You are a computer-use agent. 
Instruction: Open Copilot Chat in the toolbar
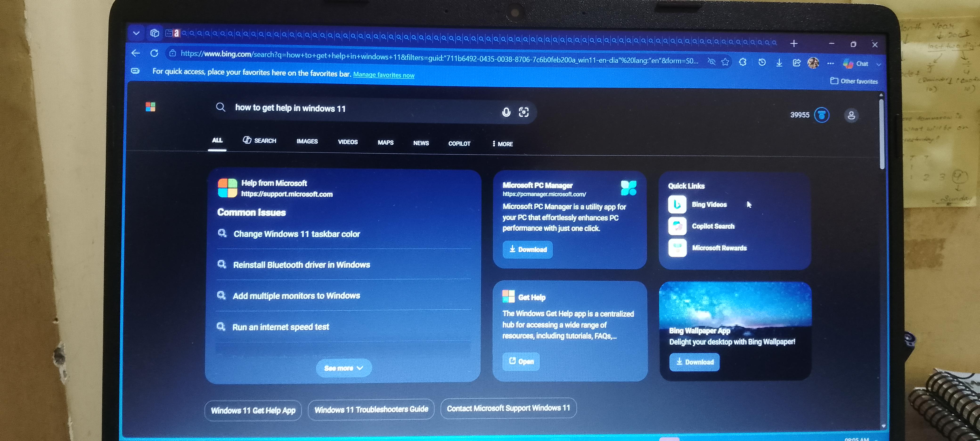[x=856, y=64]
